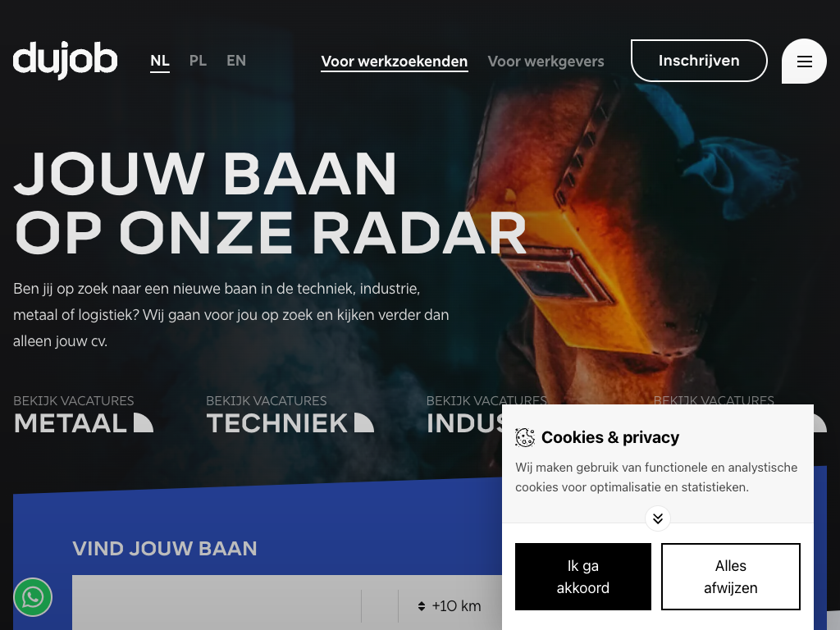Open Voor werkgevers tab

546,62
